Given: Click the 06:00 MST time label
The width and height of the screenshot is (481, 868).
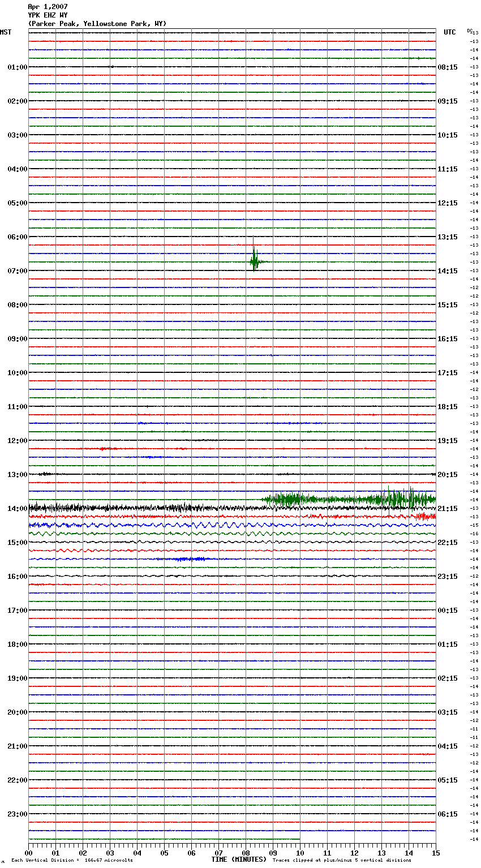Looking at the screenshot, I should (x=18, y=237).
